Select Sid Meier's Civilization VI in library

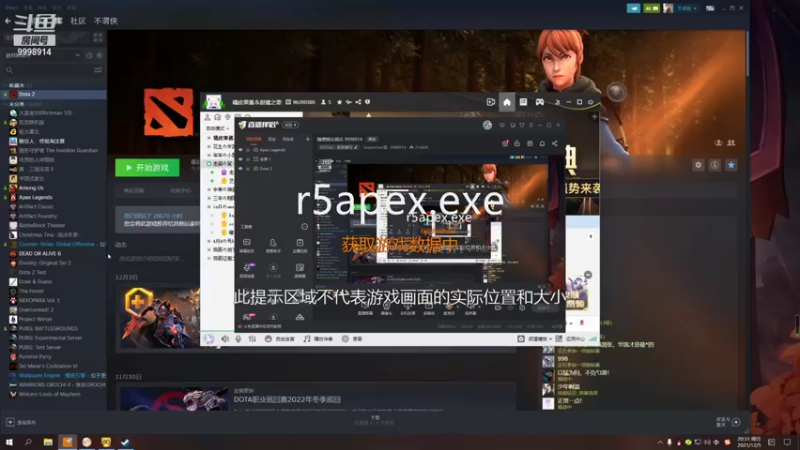pyautogui.click(x=54, y=366)
